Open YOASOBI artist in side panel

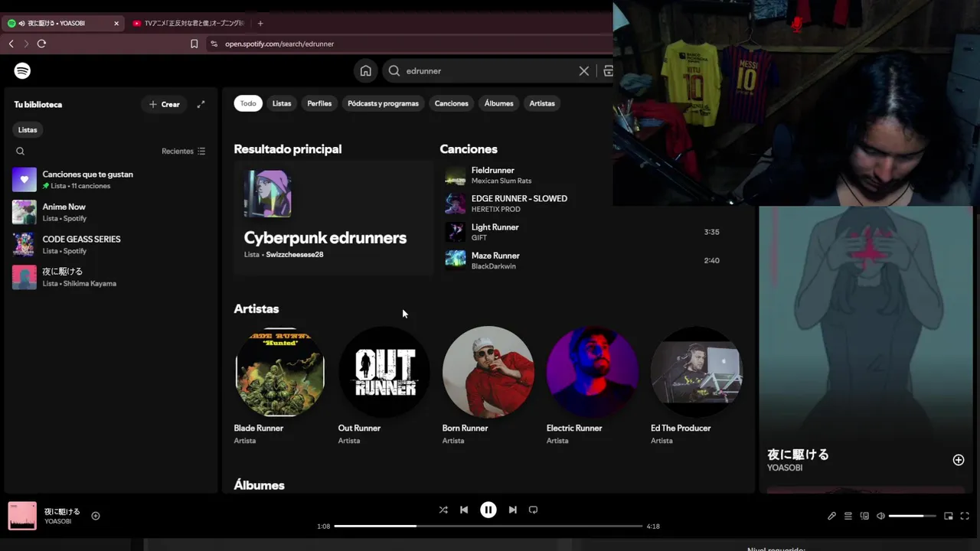coord(785,468)
